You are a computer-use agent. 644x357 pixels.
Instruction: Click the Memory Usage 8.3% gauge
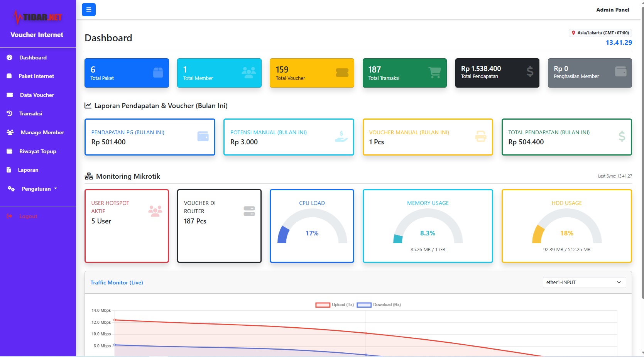point(428,227)
